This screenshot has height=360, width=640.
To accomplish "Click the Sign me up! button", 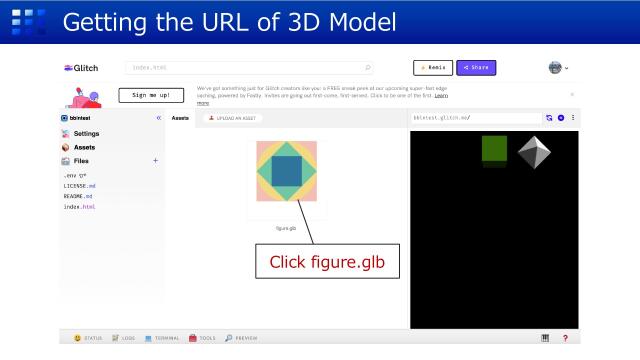I will click(x=151, y=95).
